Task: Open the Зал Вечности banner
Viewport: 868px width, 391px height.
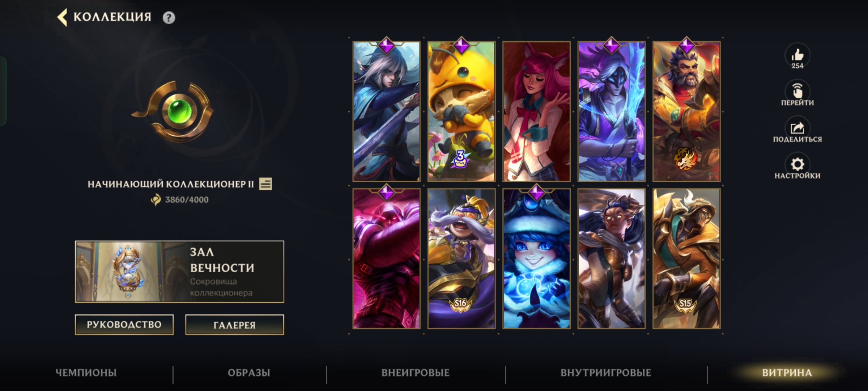Action: (x=179, y=272)
